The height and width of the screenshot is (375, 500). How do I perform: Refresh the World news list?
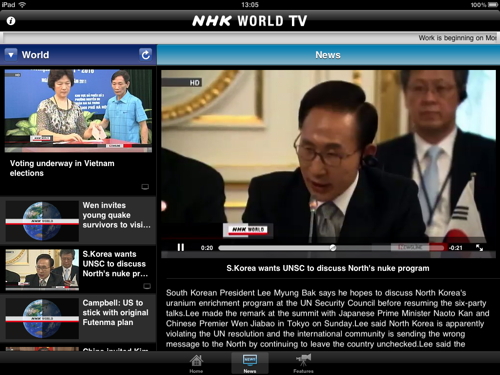coord(145,55)
